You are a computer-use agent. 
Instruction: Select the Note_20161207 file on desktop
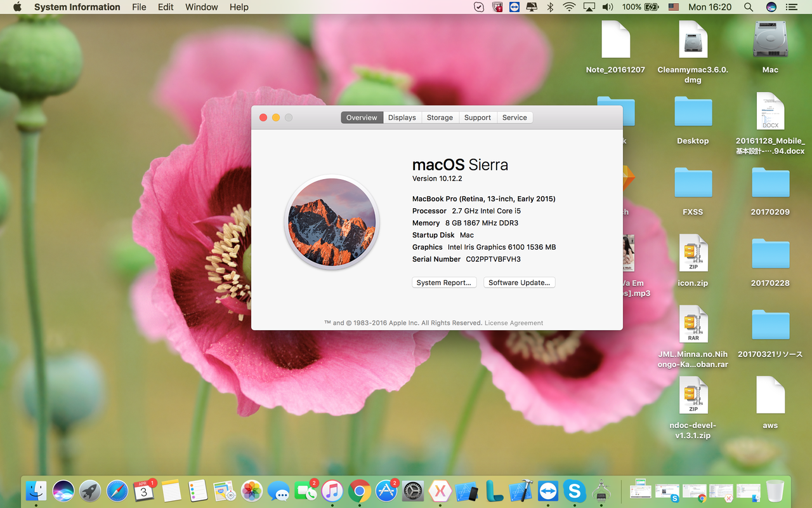615,48
